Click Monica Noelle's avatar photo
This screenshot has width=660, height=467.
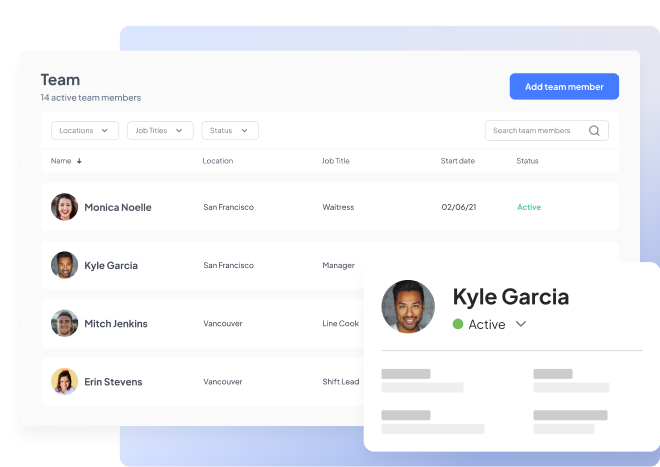coord(65,207)
